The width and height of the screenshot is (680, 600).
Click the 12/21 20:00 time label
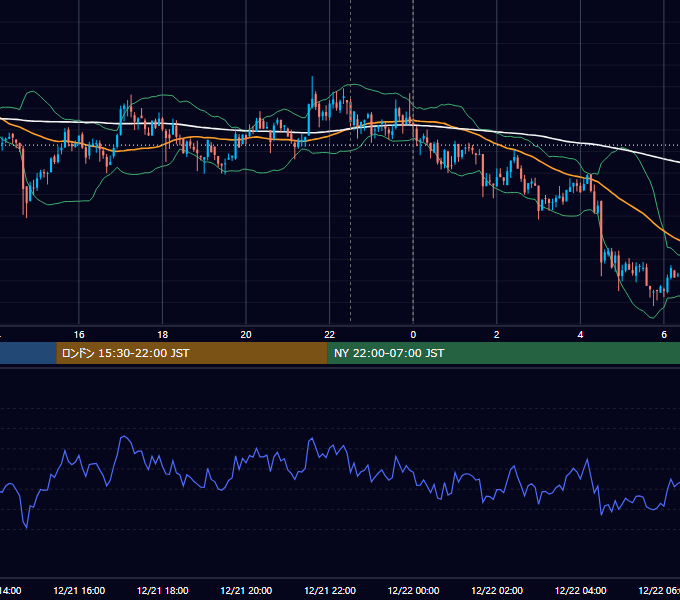[x=246, y=590]
